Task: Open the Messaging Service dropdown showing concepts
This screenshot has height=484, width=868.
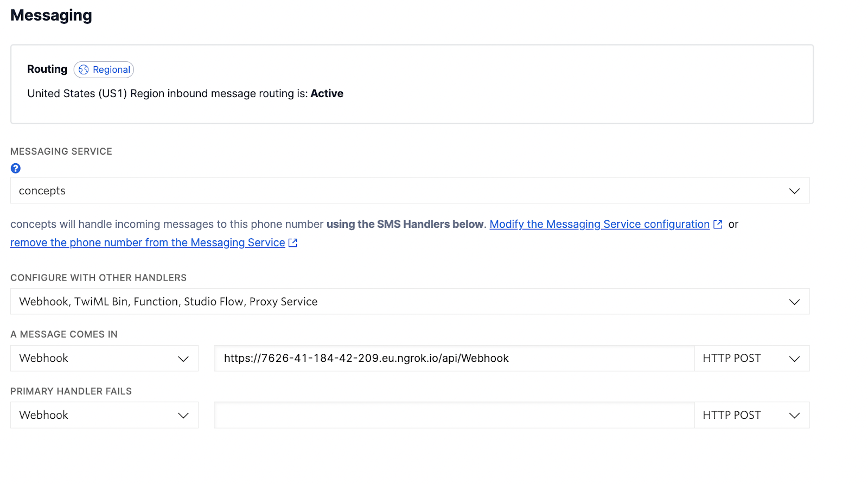Action: 410,191
